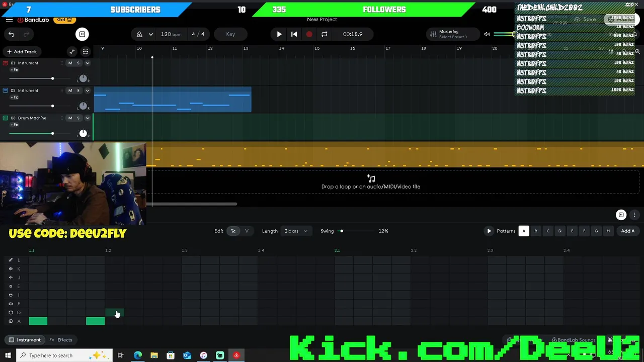Click the drum pad icon for row O
This screenshot has width=644, height=362.
coord(11,312)
